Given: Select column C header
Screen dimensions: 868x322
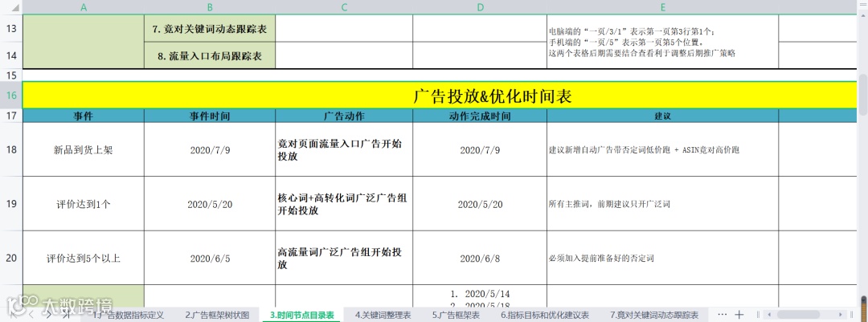Looking at the screenshot, I should tap(344, 7).
